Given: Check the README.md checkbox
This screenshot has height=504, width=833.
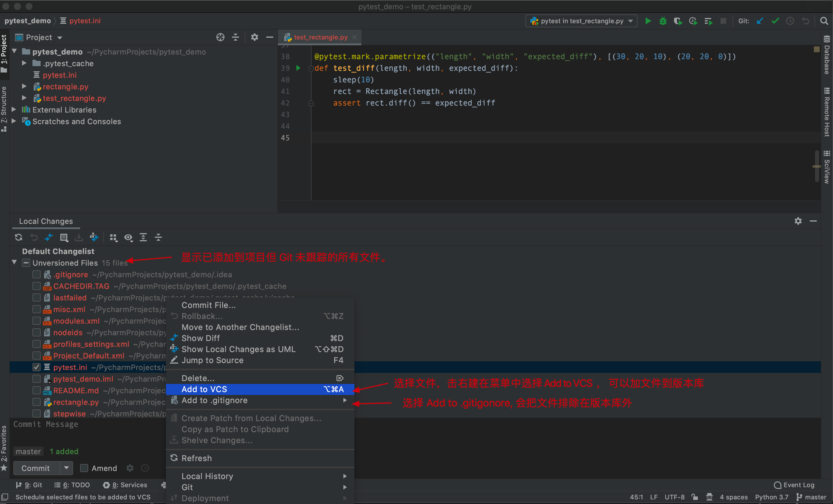Looking at the screenshot, I should (37, 390).
